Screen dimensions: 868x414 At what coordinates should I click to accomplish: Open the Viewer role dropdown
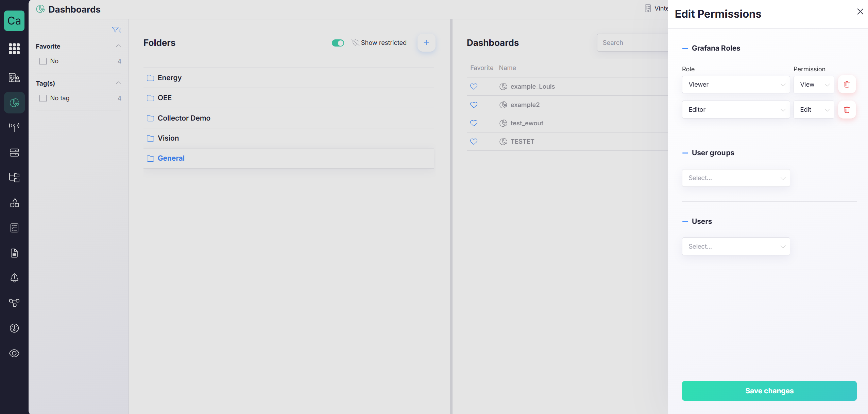coord(736,85)
